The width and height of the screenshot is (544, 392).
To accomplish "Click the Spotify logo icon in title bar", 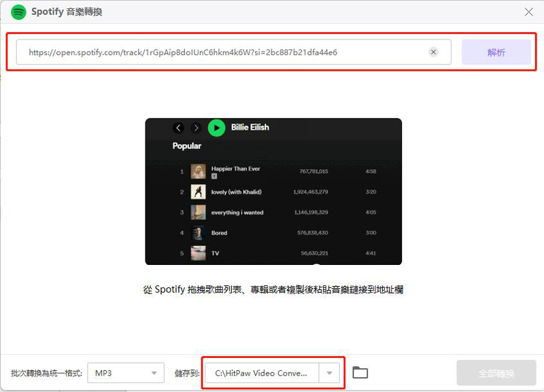I will coord(18,12).
